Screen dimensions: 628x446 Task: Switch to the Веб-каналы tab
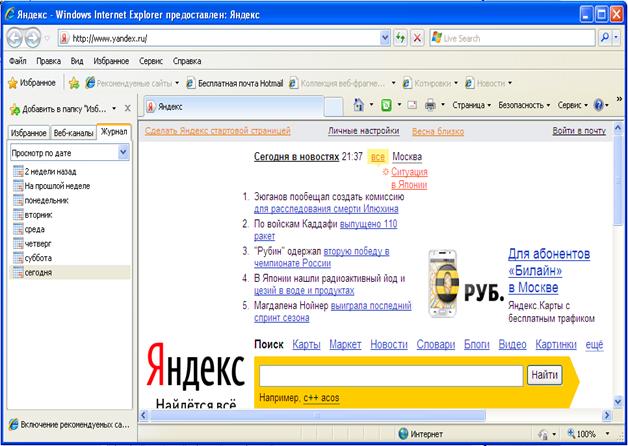[73, 133]
